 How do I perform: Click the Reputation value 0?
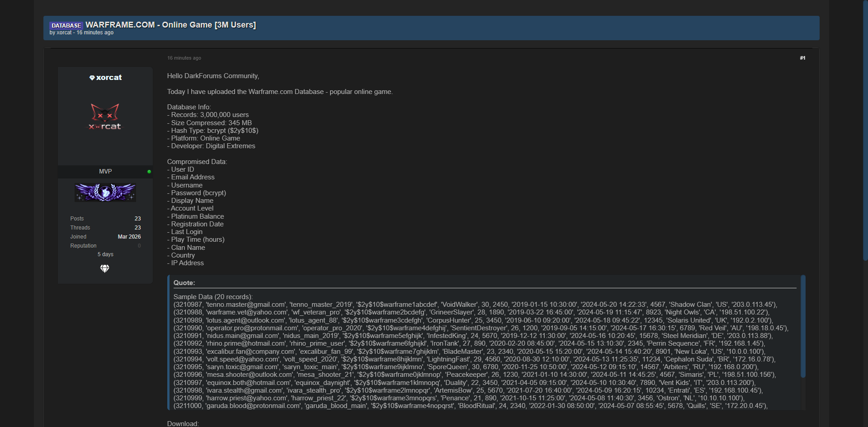139,246
